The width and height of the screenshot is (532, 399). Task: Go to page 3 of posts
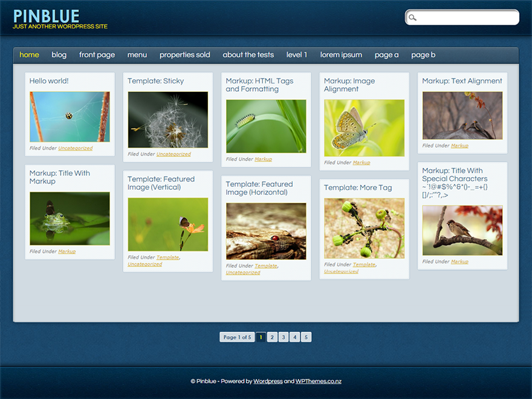283,337
